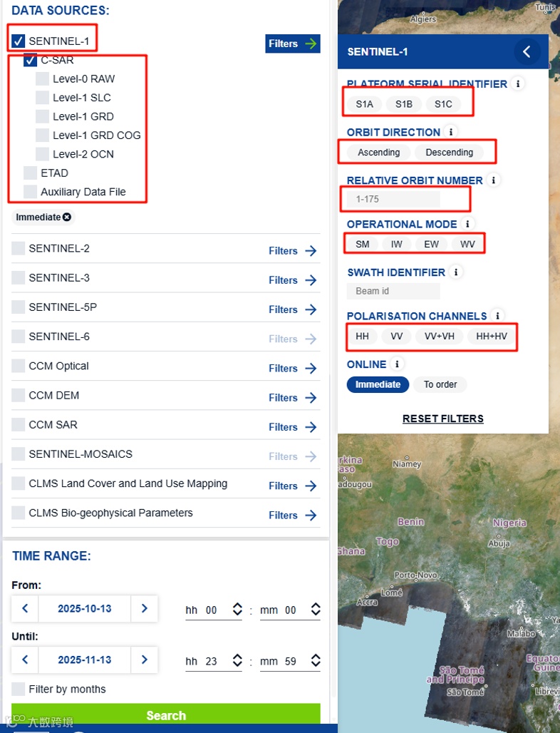
Task: Select the CCM Optical checkbox
Action: pos(19,366)
